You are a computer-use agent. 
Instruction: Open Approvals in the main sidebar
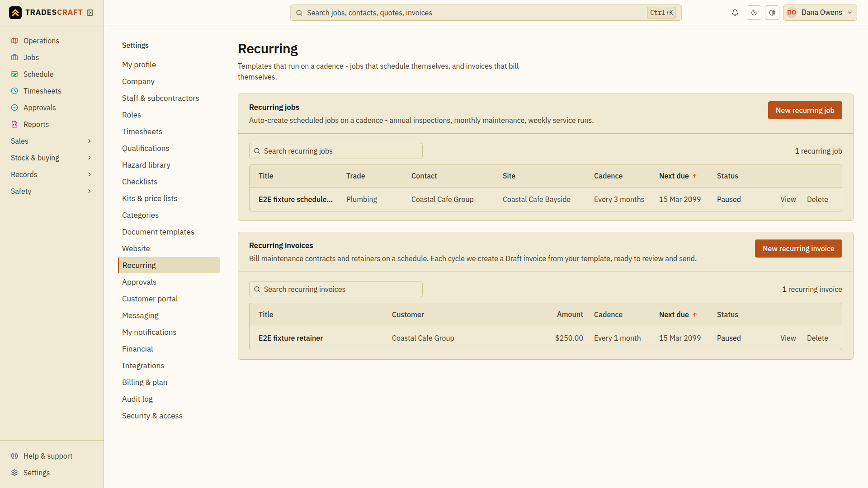[x=52, y=108]
